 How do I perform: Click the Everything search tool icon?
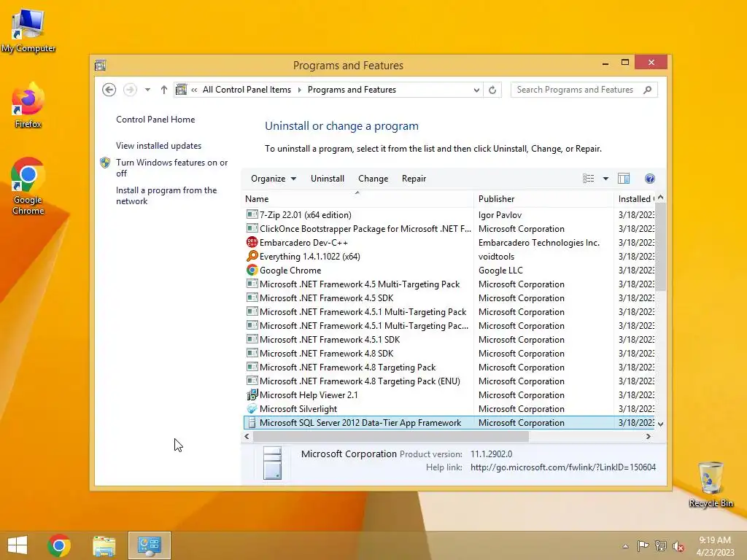(x=252, y=256)
